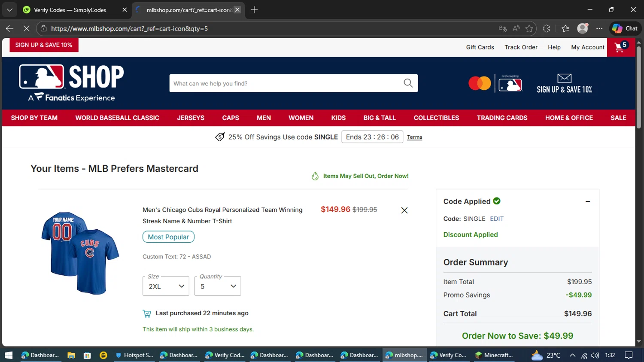Viewport: 644px width, 362px height.
Task: Show hidden system tray icons chevron
Action: coord(572,355)
